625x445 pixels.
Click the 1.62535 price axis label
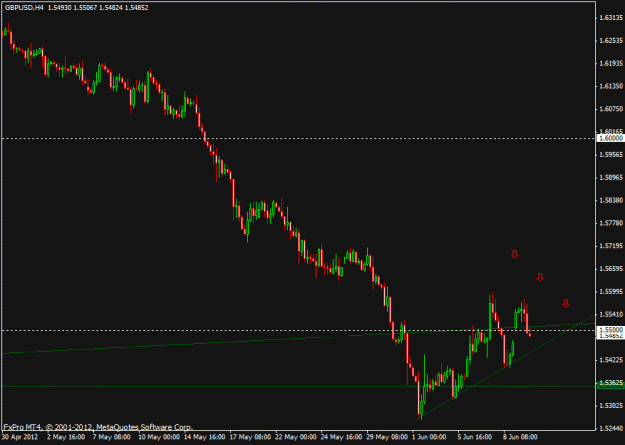coord(611,40)
